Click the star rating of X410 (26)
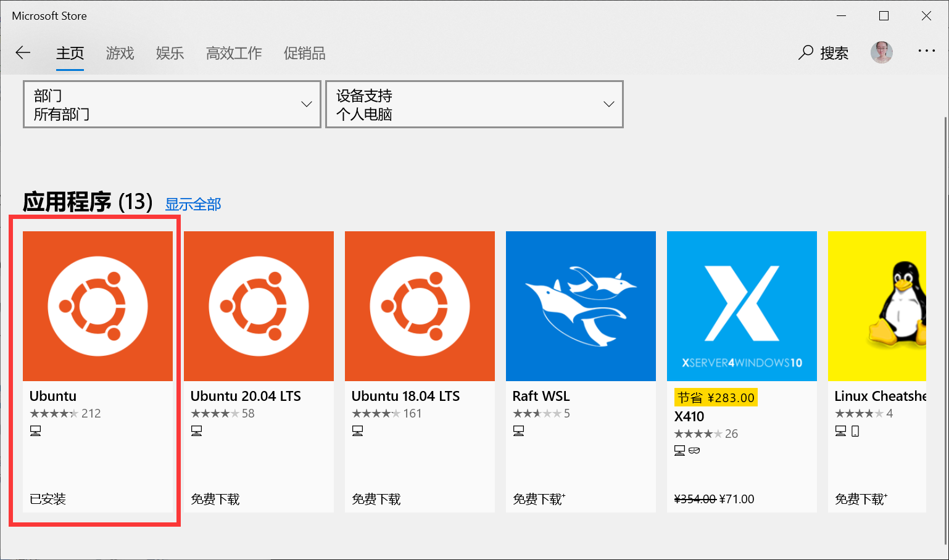The width and height of the screenshot is (949, 560). tap(698, 434)
